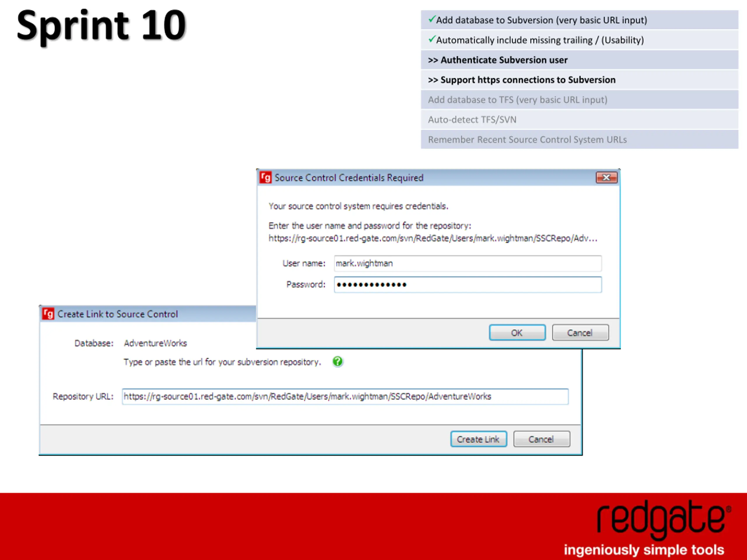Image resolution: width=747 pixels, height=560 pixels.
Task: Focus the User name field
Action: coord(468,263)
